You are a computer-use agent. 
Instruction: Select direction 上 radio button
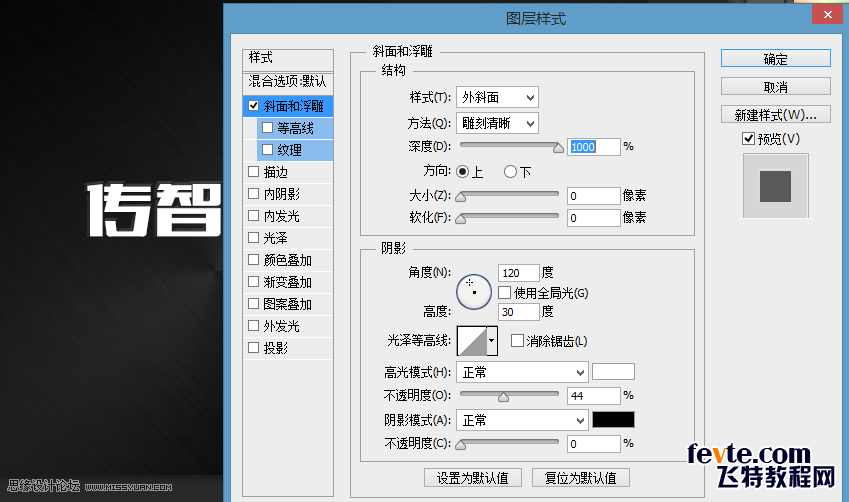pyautogui.click(x=462, y=172)
